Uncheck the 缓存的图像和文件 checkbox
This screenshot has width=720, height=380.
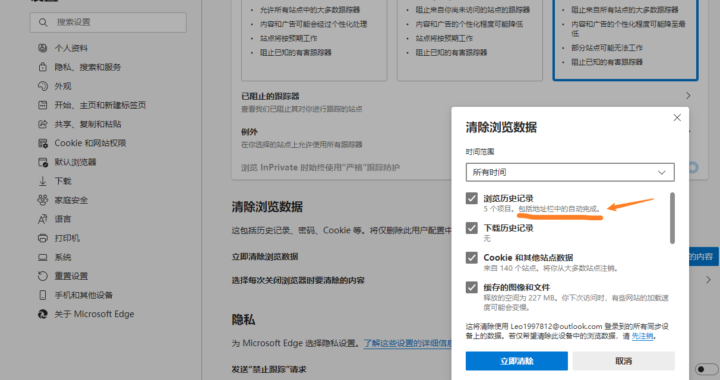click(472, 287)
